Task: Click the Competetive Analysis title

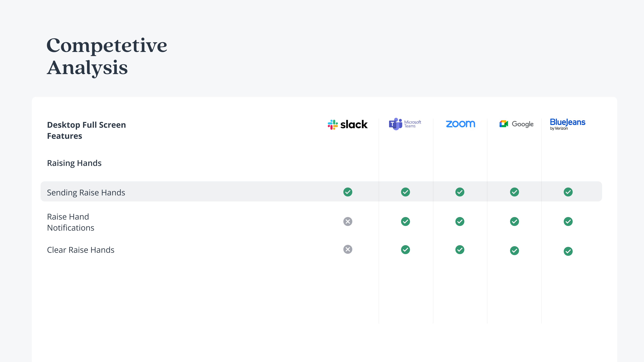Action: [x=107, y=56]
